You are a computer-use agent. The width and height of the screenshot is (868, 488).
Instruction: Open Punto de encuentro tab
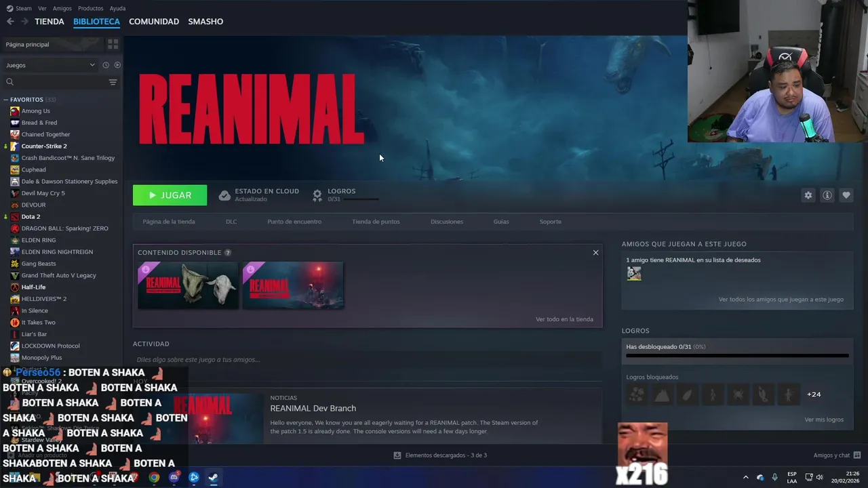point(294,222)
